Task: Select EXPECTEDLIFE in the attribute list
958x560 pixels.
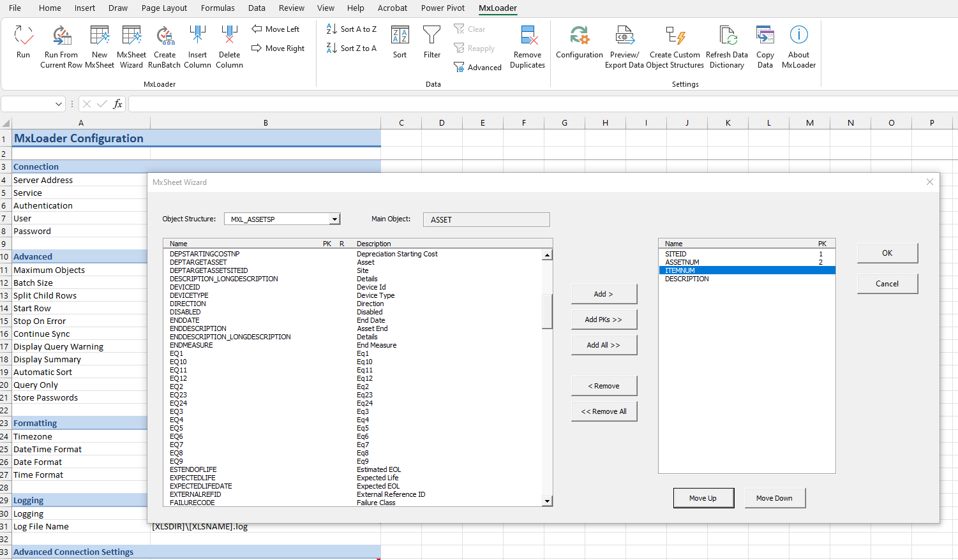Action: 193,478
